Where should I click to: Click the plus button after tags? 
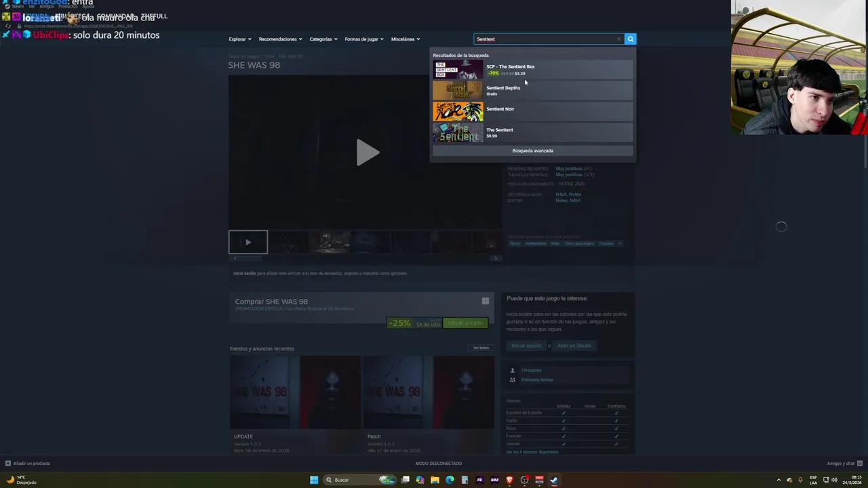click(x=619, y=243)
